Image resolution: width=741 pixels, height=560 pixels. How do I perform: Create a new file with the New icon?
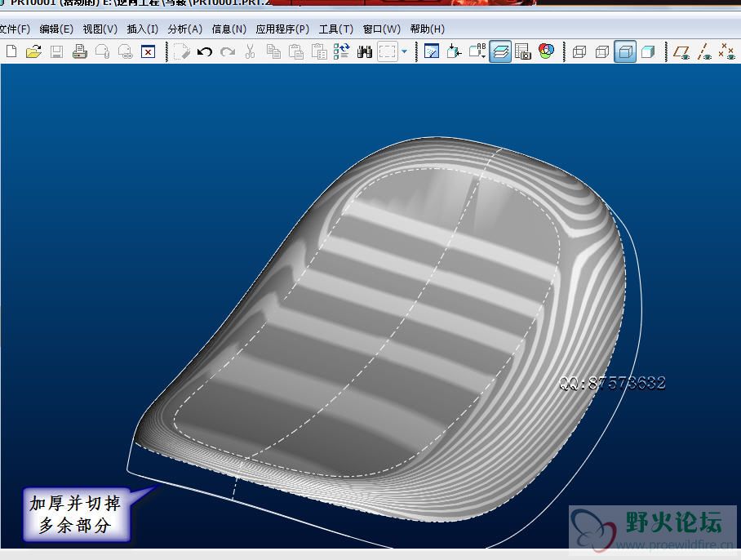[x=11, y=51]
